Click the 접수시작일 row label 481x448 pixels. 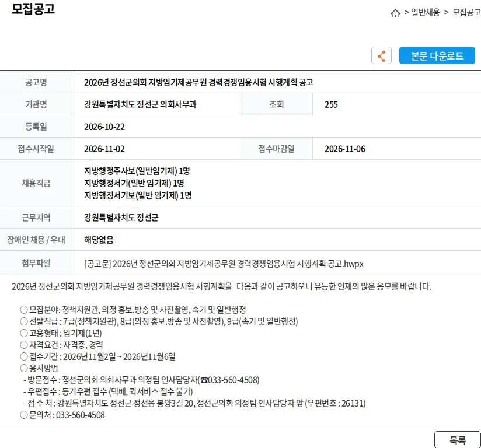(x=36, y=149)
